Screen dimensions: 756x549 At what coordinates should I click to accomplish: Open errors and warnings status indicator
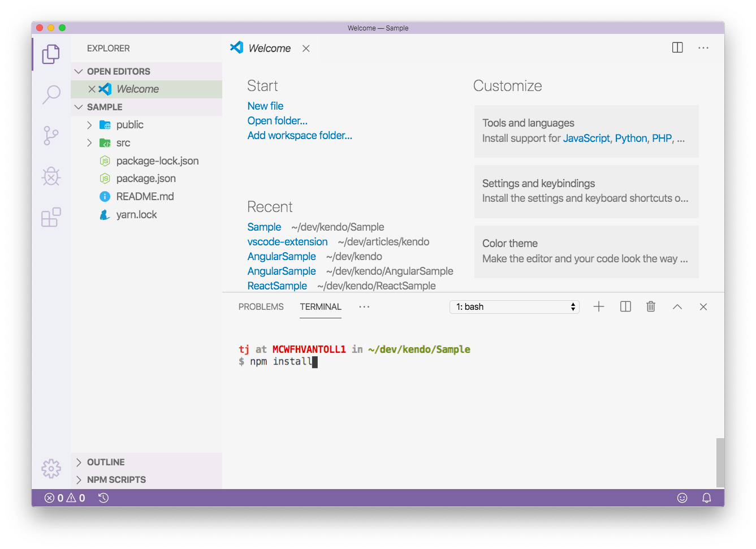click(x=65, y=498)
